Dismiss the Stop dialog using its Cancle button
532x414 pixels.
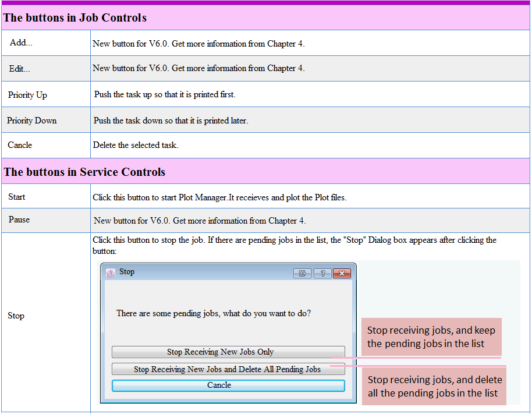tap(228, 385)
